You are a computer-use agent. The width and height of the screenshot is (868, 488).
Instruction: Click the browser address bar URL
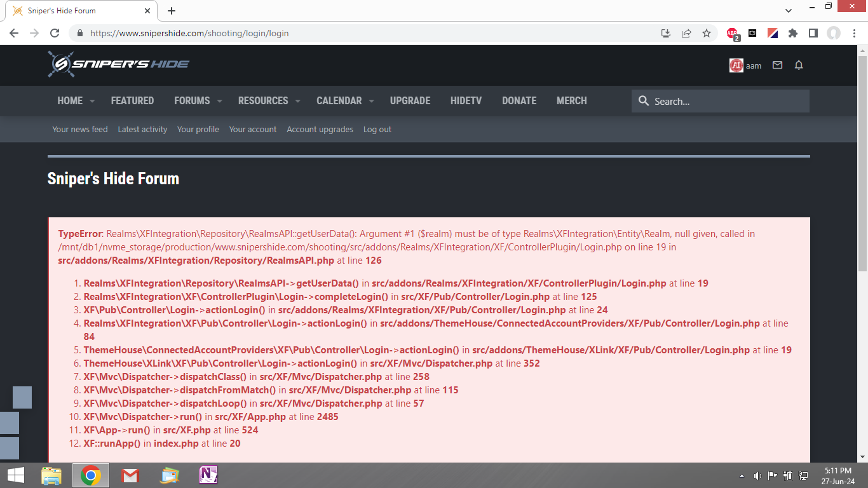tap(189, 33)
